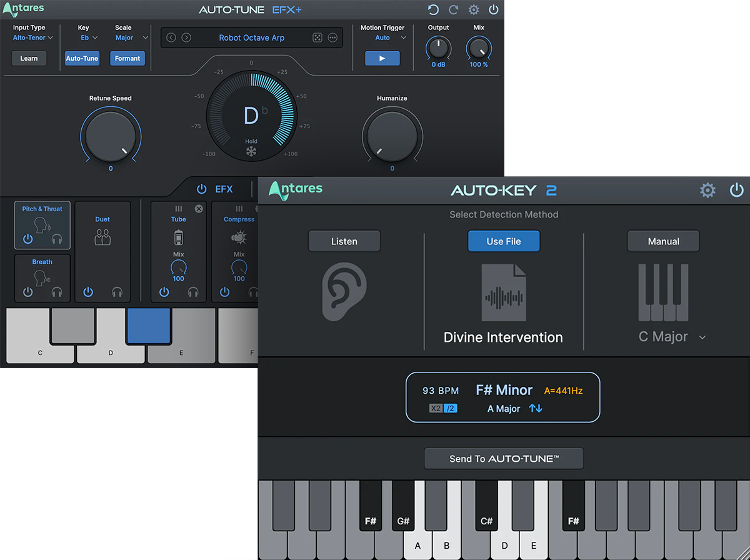This screenshot has height=560, width=750.
Task: Toggle Compress effect power button
Action: coord(224,292)
